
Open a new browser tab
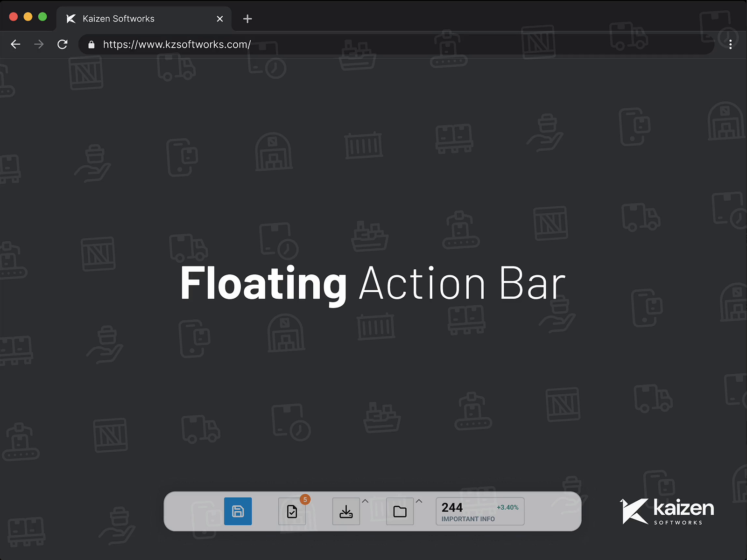pyautogui.click(x=247, y=19)
